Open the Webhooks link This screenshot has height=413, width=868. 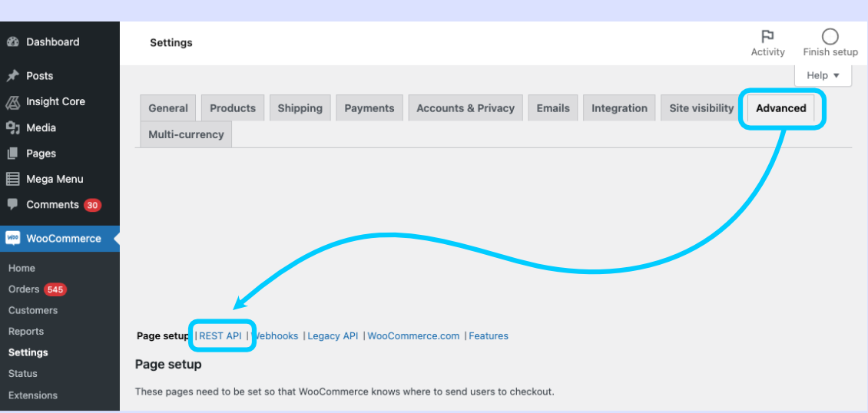click(275, 335)
